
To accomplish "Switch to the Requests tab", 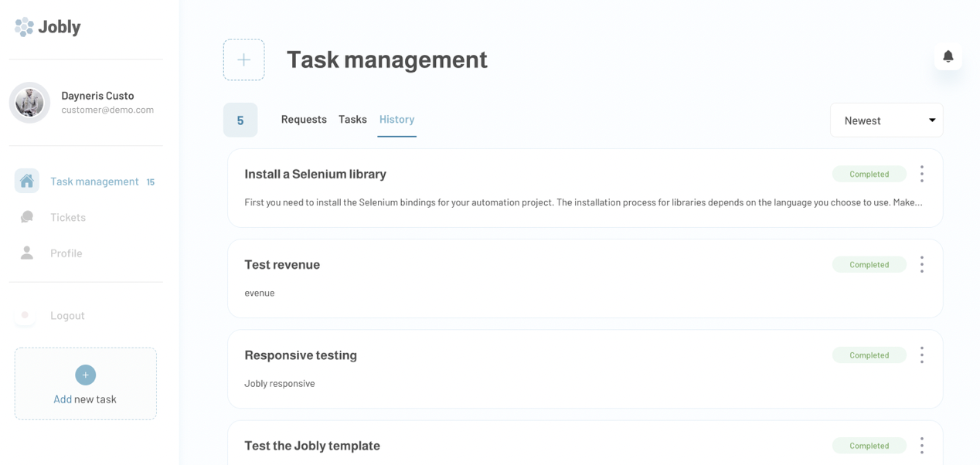I will (x=304, y=120).
